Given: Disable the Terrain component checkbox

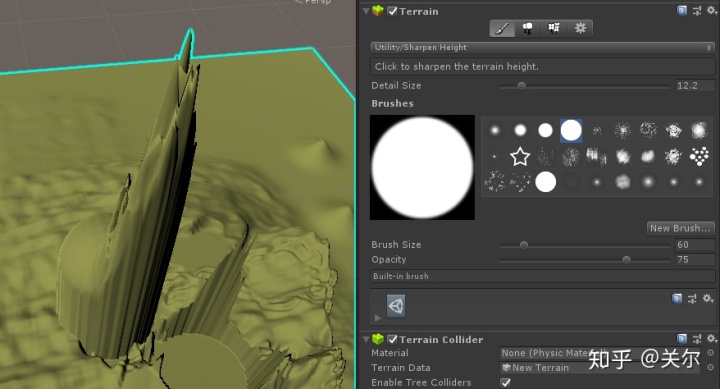Looking at the screenshot, I should (x=392, y=11).
